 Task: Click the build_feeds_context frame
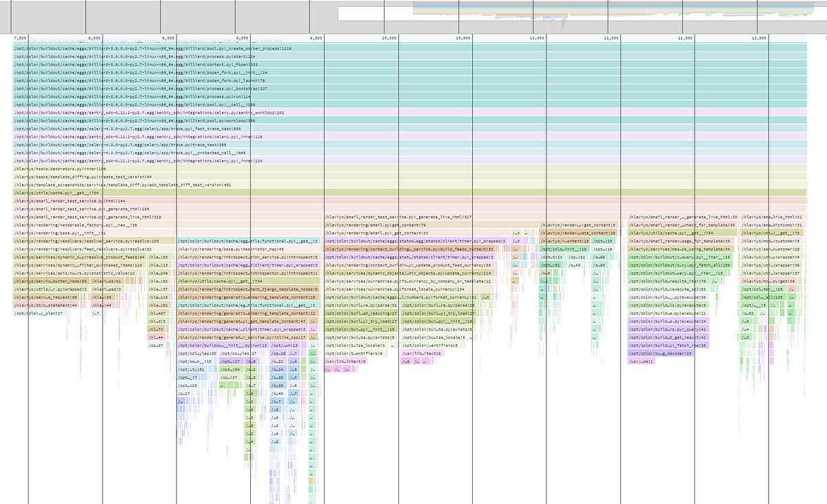coord(407,250)
